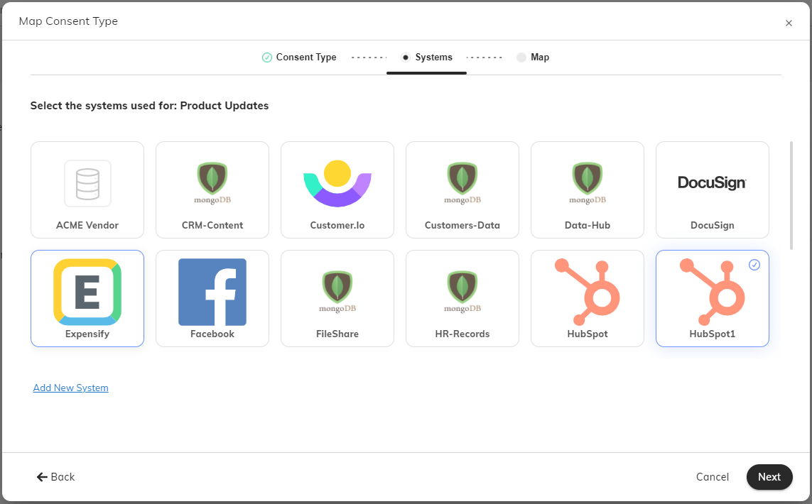Open the Systems step
812x504 pixels.
point(427,57)
